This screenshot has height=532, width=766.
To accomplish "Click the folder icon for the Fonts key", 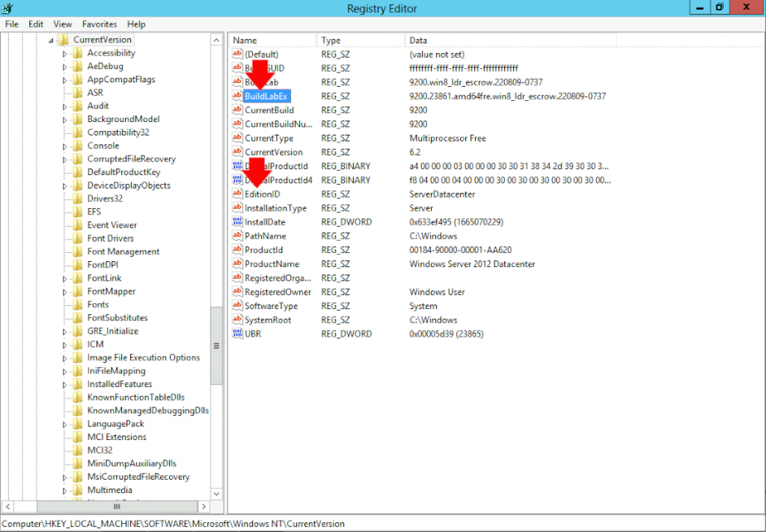I will pos(78,304).
